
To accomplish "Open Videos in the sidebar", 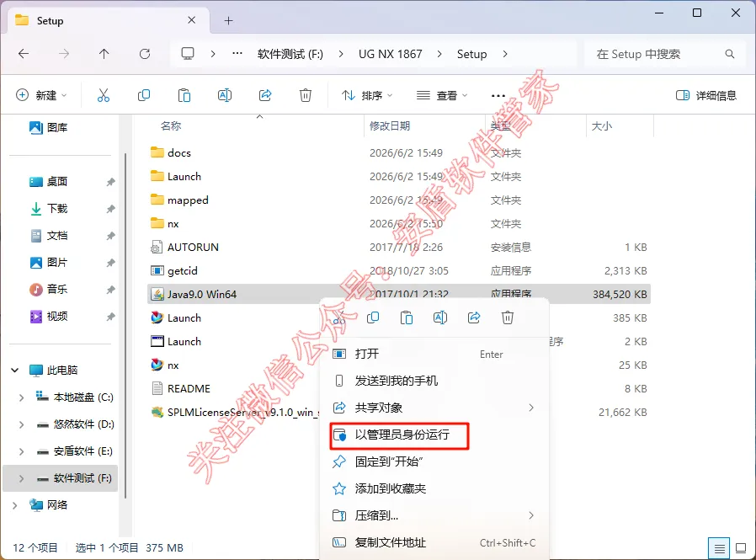I will [49, 317].
